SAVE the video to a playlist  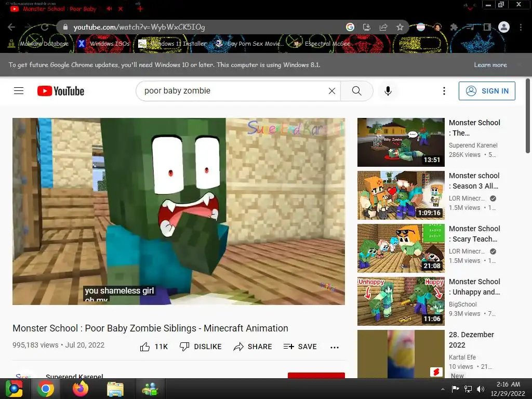click(300, 347)
